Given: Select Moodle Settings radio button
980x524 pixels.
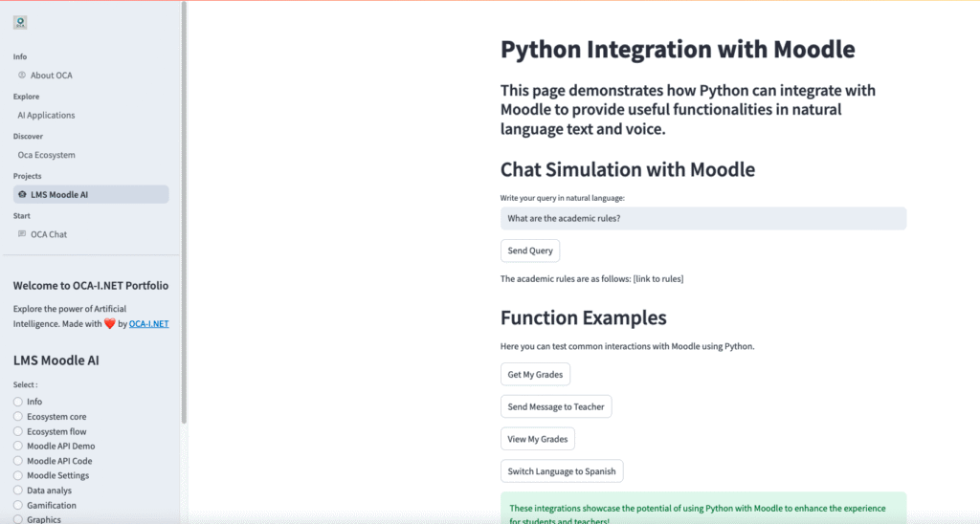Looking at the screenshot, I should (18, 476).
